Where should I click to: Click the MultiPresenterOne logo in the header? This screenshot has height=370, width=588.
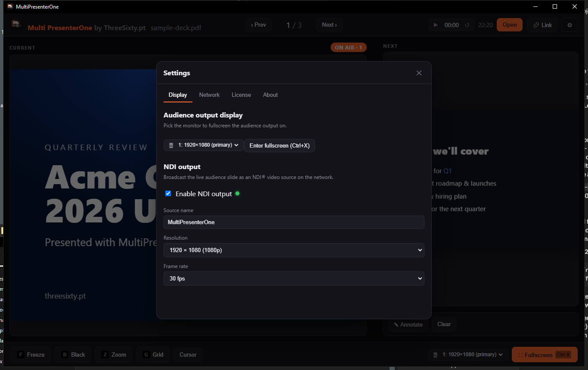tap(16, 25)
